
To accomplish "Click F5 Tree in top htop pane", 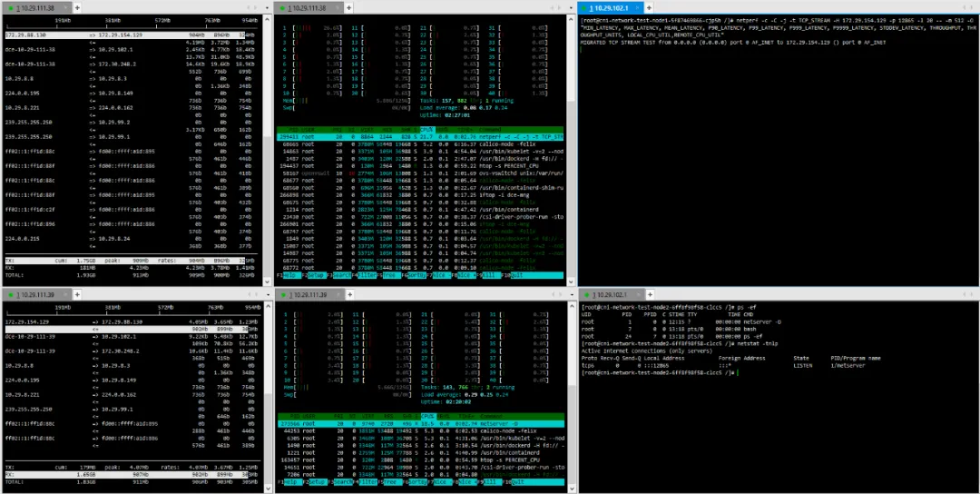I will click(389, 275).
